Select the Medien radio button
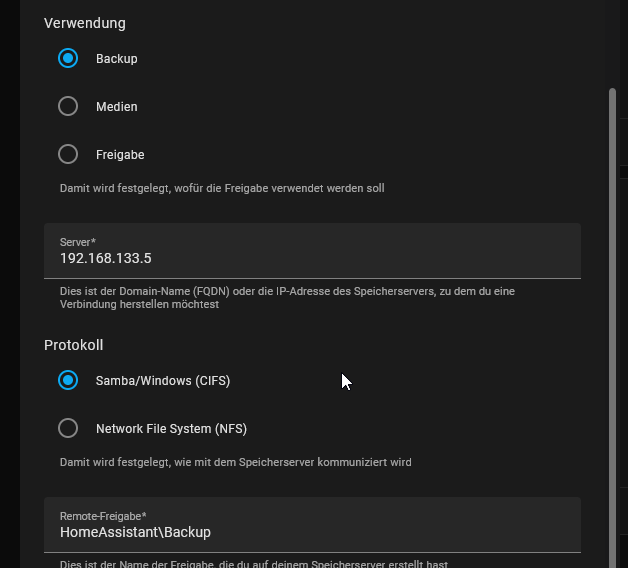628x568 pixels. click(68, 107)
